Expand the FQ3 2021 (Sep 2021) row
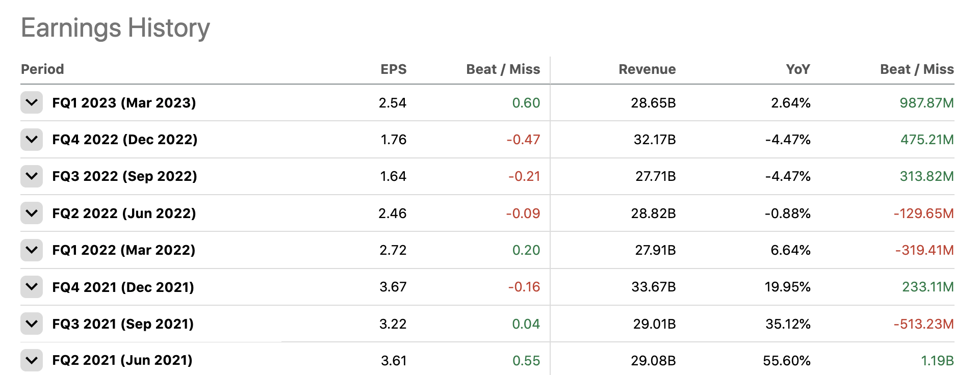Image resolution: width=980 pixels, height=375 pixels. [x=32, y=324]
